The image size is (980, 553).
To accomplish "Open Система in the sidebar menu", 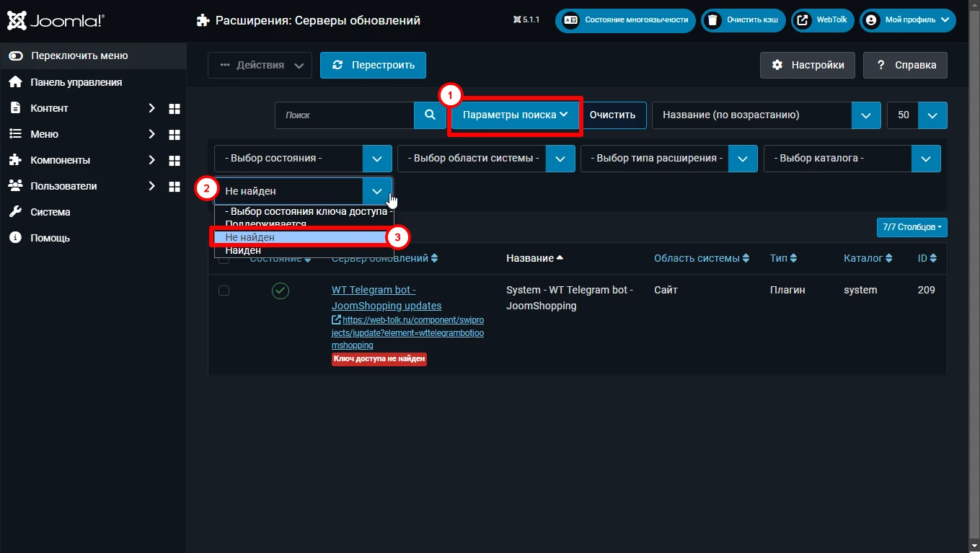I will [50, 212].
